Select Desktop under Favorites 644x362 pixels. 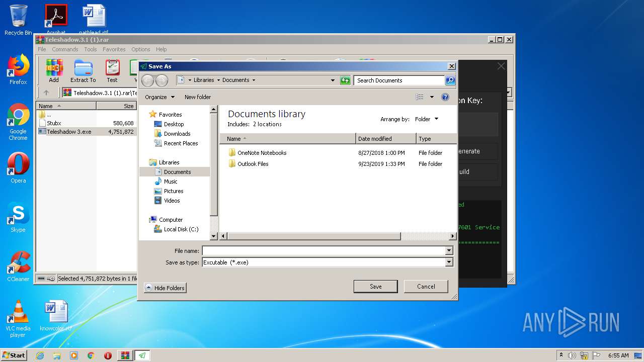click(174, 124)
